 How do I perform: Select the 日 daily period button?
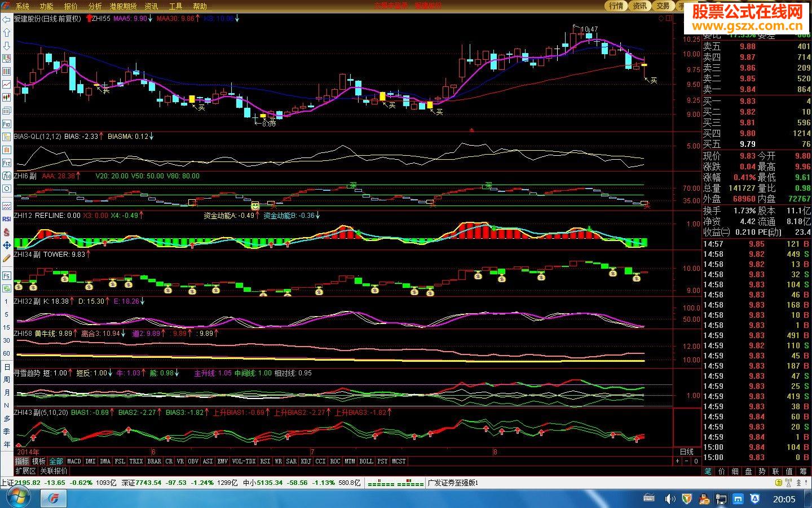click(6, 367)
